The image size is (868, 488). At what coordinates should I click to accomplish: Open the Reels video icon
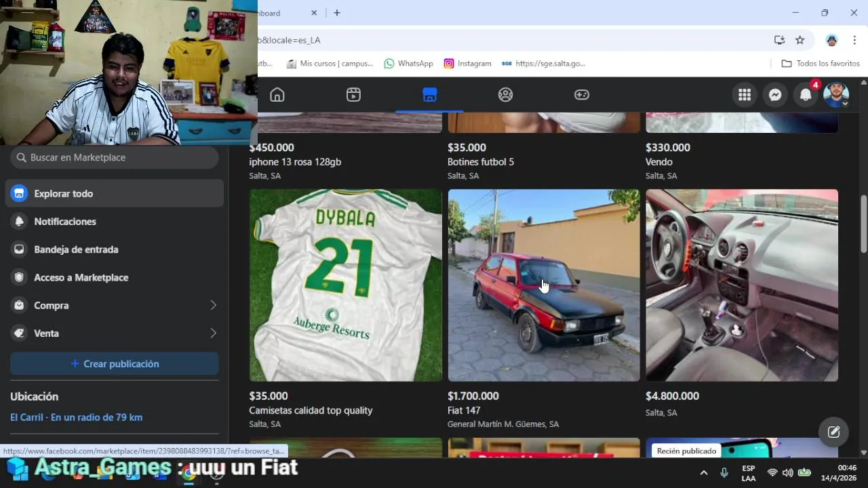pyautogui.click(x=353, y=95)
